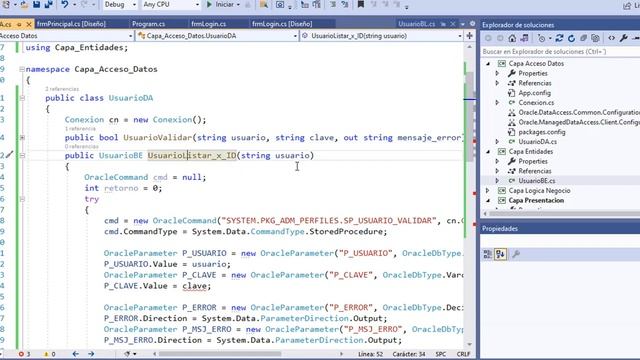Collapse the Capa Acceso Datos project node

[x=488, y=64]
